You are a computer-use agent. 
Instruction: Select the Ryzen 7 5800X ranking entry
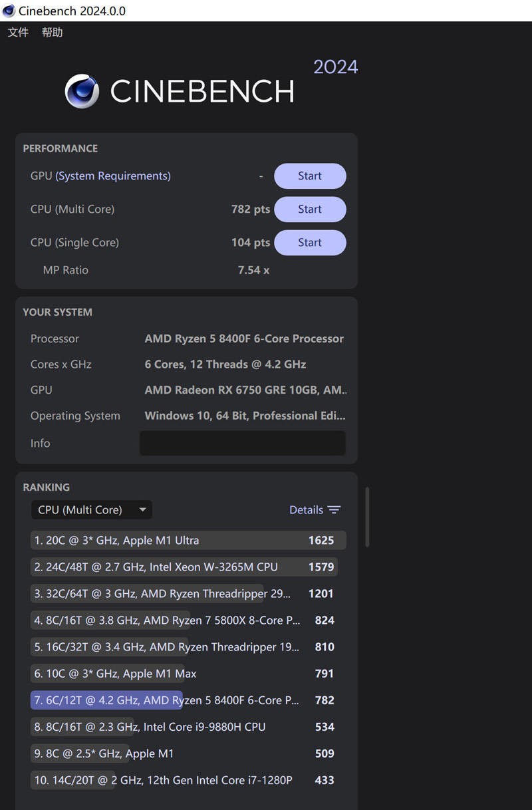[188, 620]
